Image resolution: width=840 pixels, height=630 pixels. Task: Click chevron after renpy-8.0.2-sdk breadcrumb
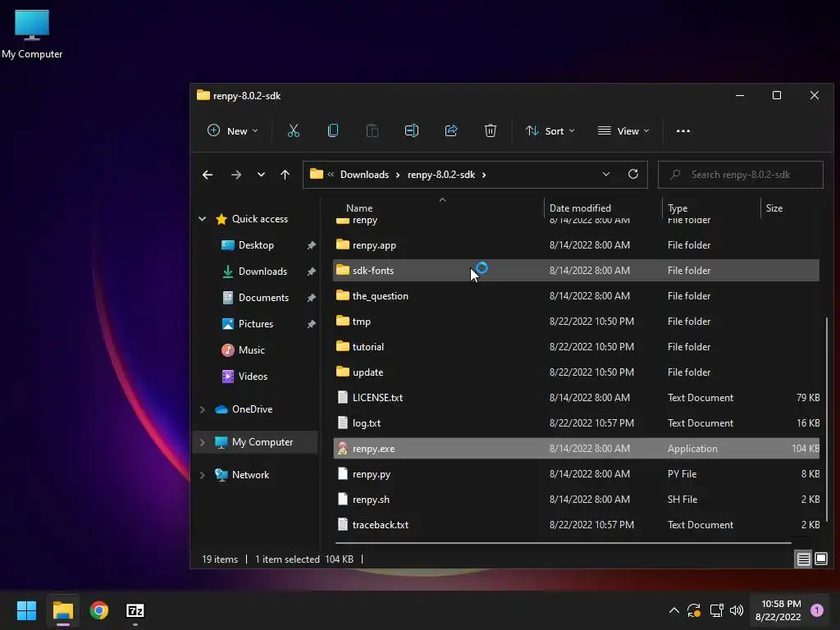(484, 175)
